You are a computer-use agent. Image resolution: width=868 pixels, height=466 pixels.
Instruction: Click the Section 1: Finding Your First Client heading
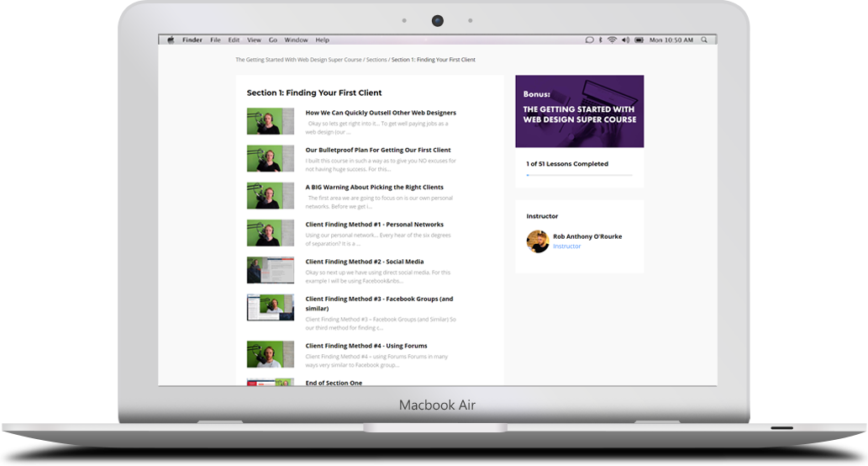314,93
